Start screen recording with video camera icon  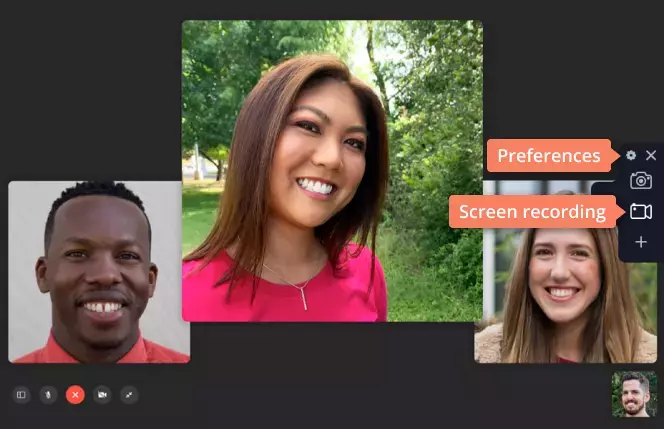(x=641, y=211)
